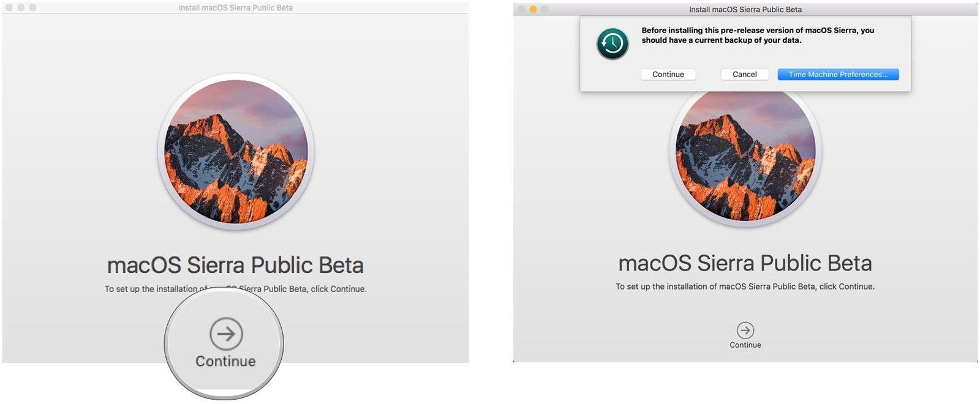Click the magnified 'Continue' label in left window
The width and height of the screenshot is (980, 404).
(x=226, y=361)
